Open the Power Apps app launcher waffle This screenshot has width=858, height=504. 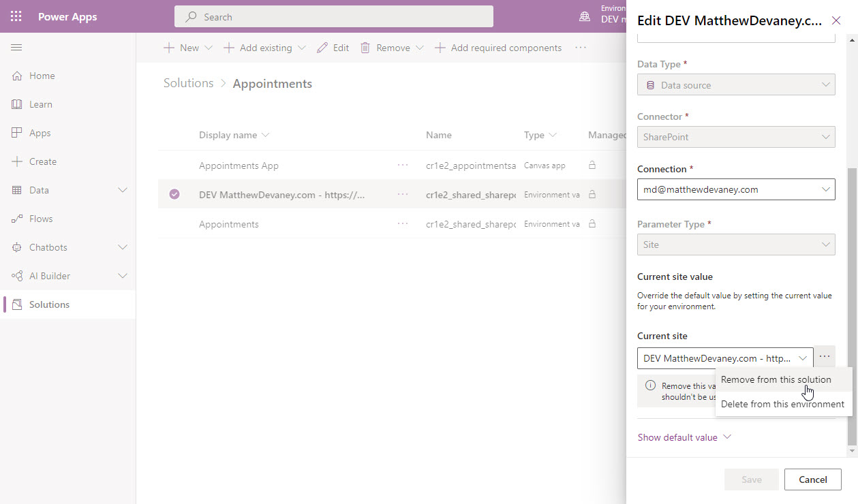pos(16,16)
